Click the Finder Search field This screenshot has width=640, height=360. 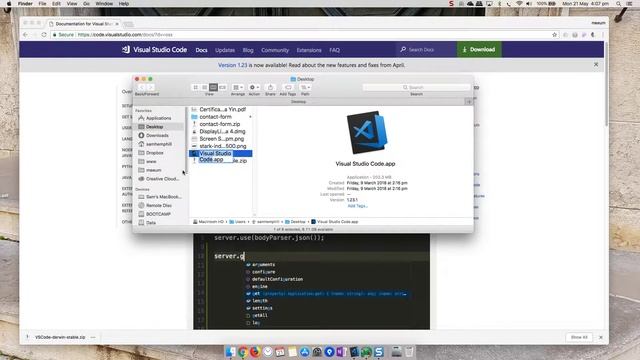416,87
